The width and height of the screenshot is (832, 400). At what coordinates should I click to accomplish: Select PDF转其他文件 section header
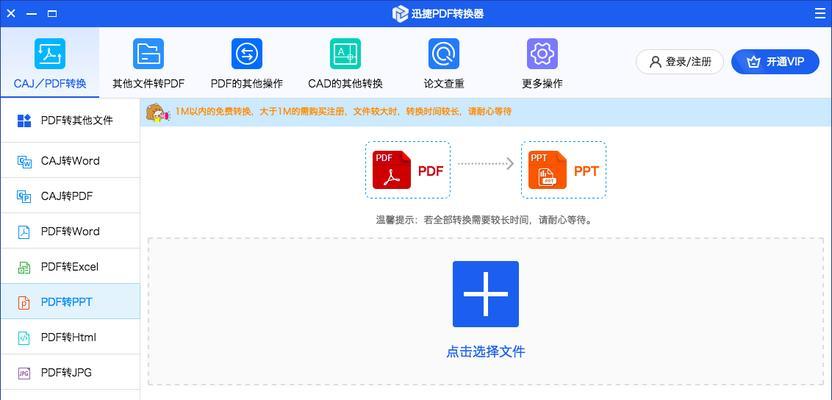(70, 120)
